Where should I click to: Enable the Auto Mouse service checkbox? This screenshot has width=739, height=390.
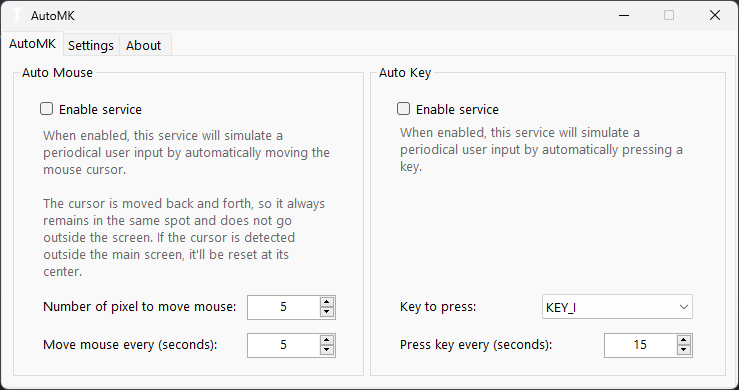point(46,109)
